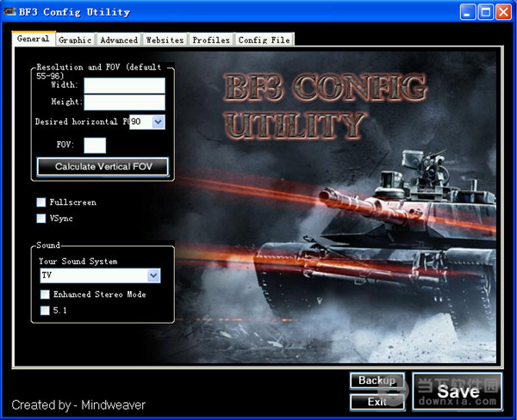Click the Height input field
The height and width of the screenshot is (420, 517).
click(125, 102)
